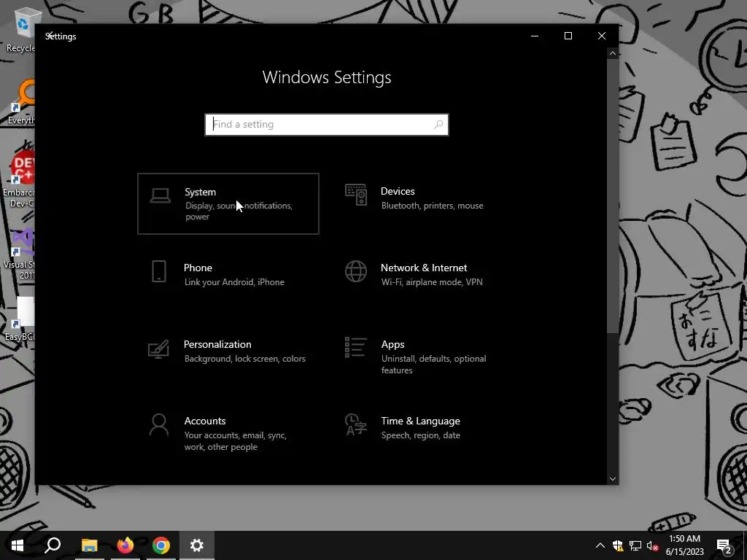
Task: Click the muted volume tray icon
Action: coord(653,545)
